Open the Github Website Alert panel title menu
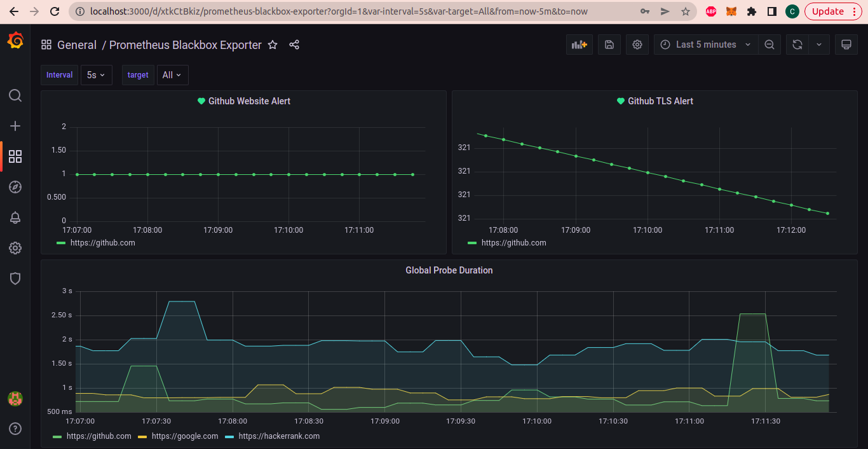The height and width of the screenshot is (449, 868). click(x=249, y=101)
